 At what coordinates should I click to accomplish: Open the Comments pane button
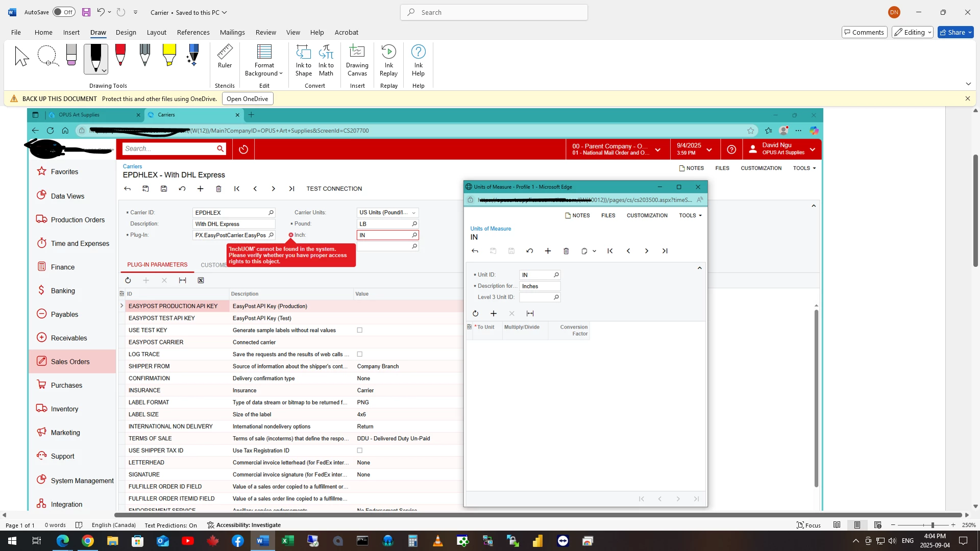tap(864, 32)
